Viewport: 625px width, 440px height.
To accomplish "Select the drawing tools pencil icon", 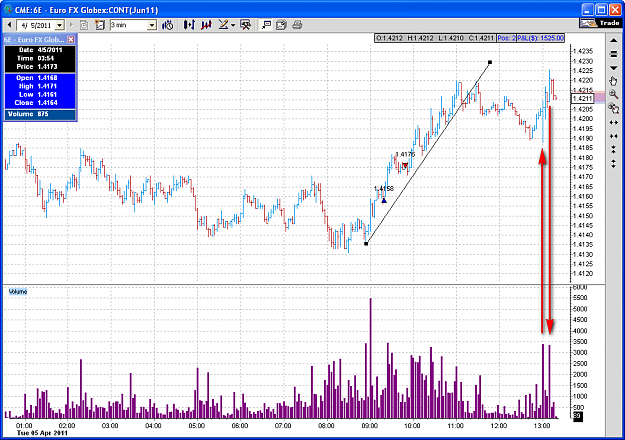I will tap(224, 25).
